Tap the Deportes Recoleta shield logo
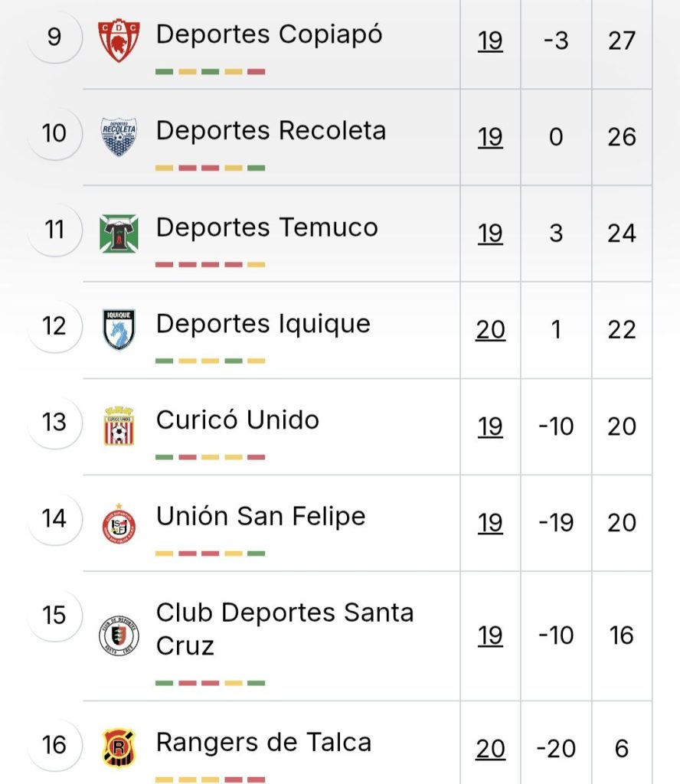The image size is (680, 784). (x=119, y=137)
